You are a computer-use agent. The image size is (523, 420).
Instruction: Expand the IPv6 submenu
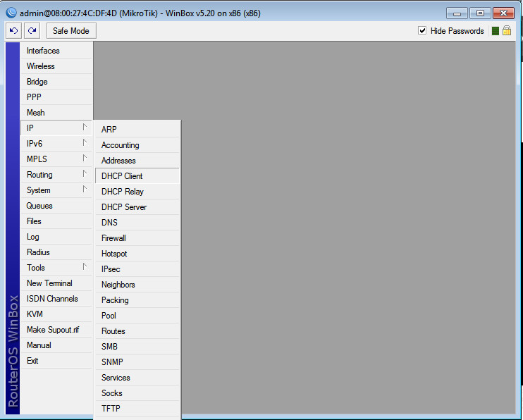(56, 144)
